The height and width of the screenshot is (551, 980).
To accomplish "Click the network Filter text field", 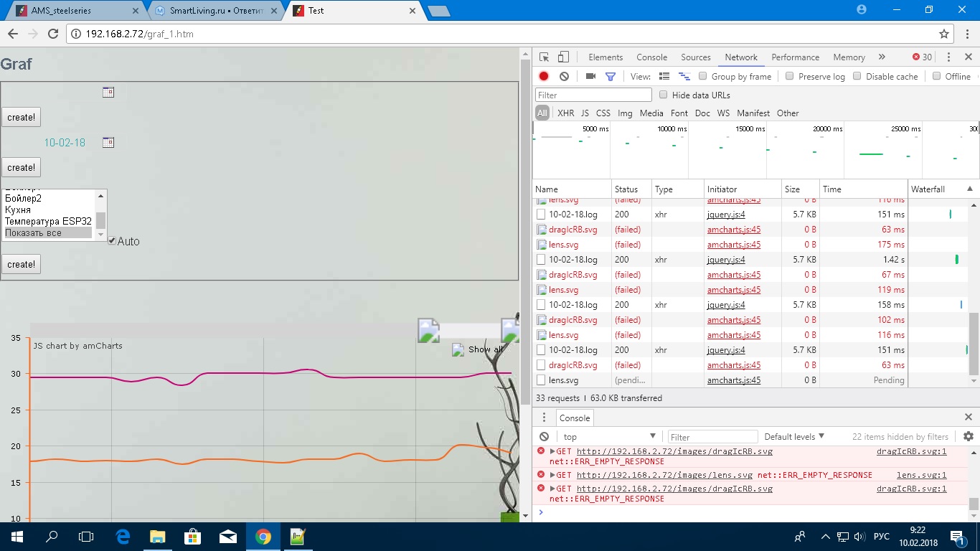I will coord(593,95).
